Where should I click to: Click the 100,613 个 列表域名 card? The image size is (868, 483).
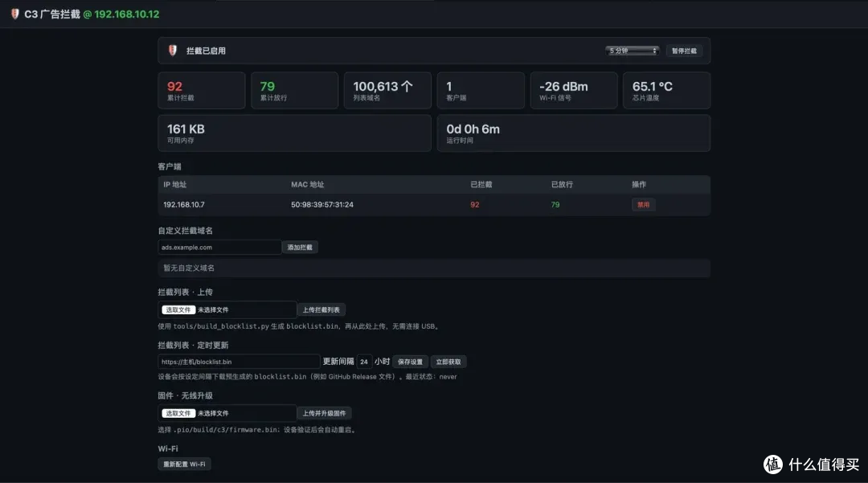tap(387, 90)
